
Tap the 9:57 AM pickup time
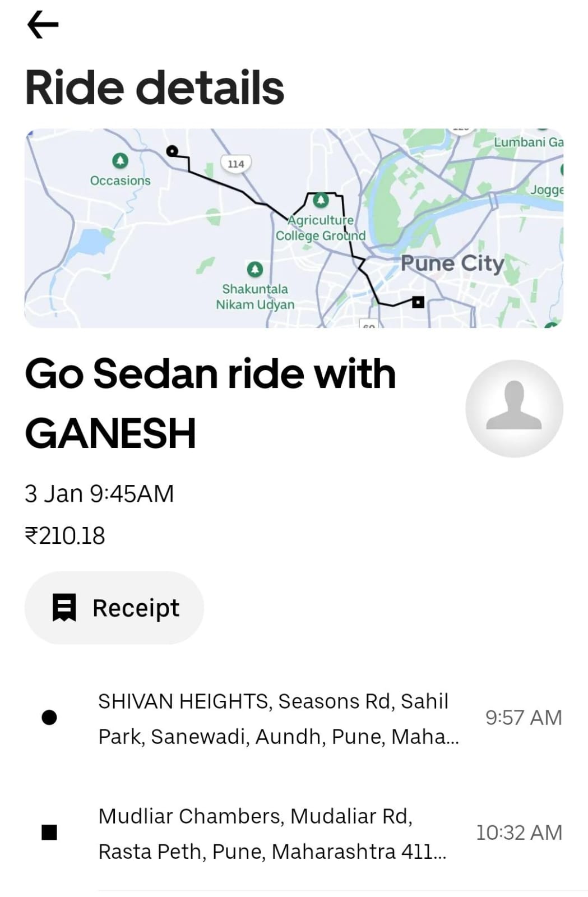pyautogui.click(x=524, y=718)
